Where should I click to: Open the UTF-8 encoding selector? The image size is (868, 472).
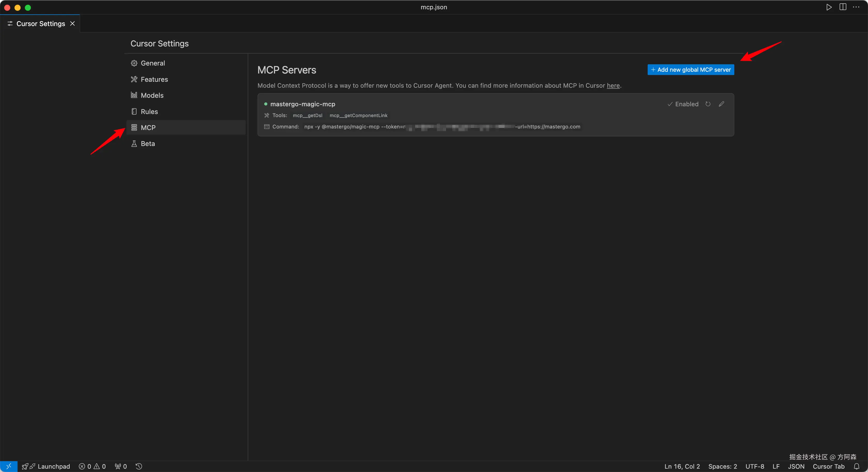754,466
